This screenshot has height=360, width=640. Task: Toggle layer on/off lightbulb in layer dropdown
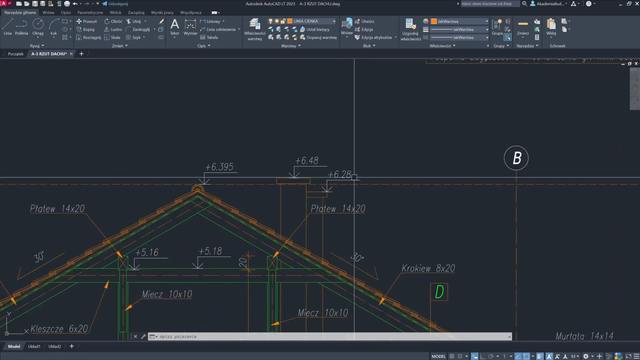coord(270,21)
